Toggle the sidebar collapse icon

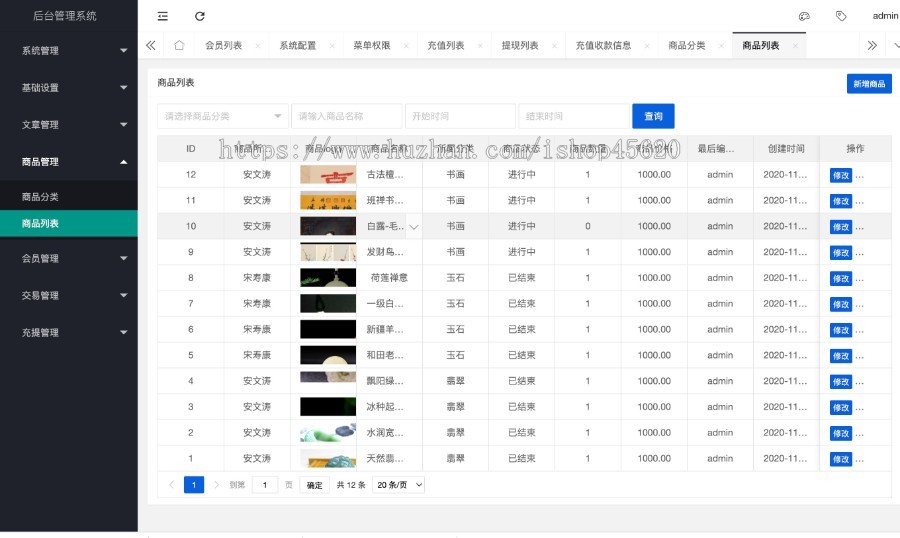tap(163, 16)
